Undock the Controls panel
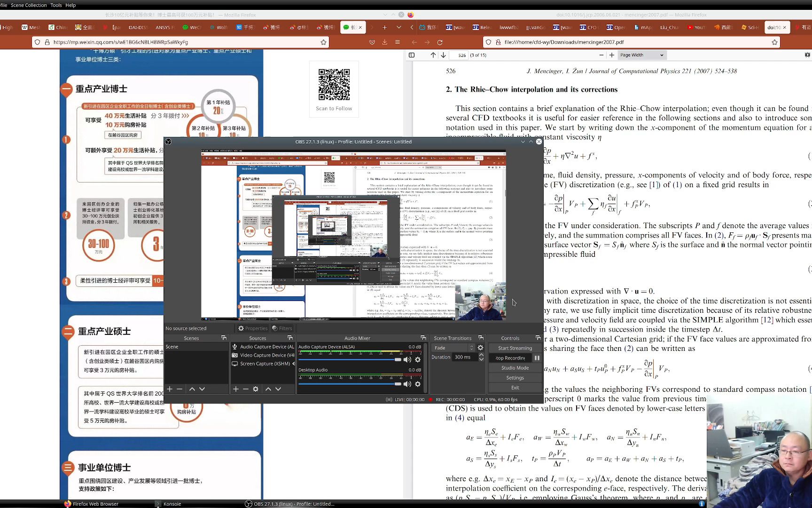The image size is (812, 508). tap(538, 338)
